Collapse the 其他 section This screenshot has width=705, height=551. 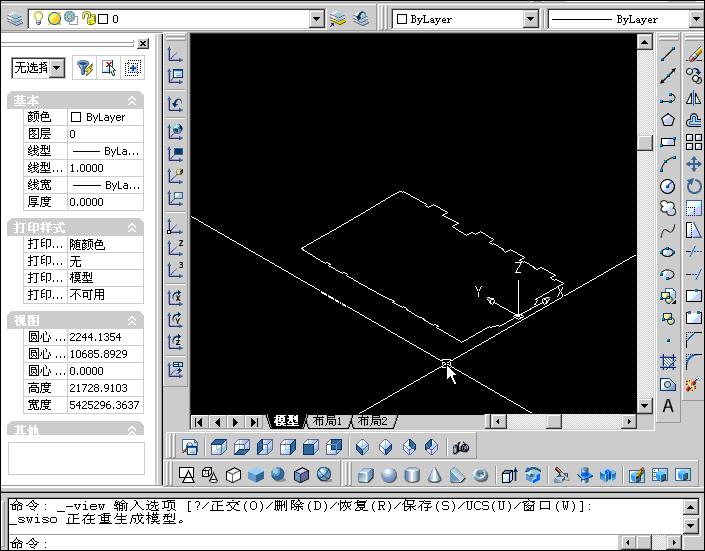(x=132, y=430)
